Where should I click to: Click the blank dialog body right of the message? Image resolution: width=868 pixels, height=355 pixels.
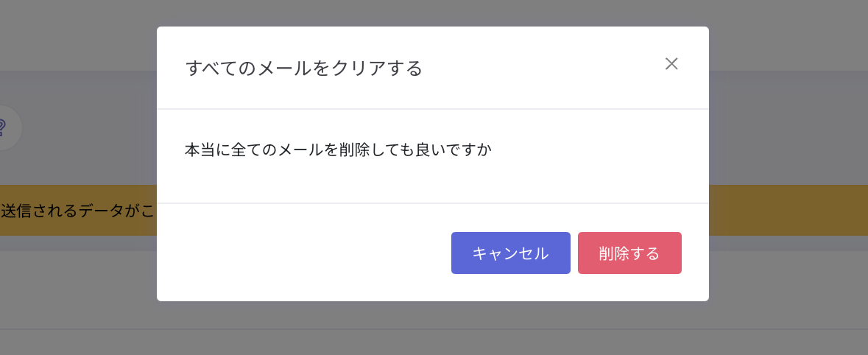pos(598,150)
